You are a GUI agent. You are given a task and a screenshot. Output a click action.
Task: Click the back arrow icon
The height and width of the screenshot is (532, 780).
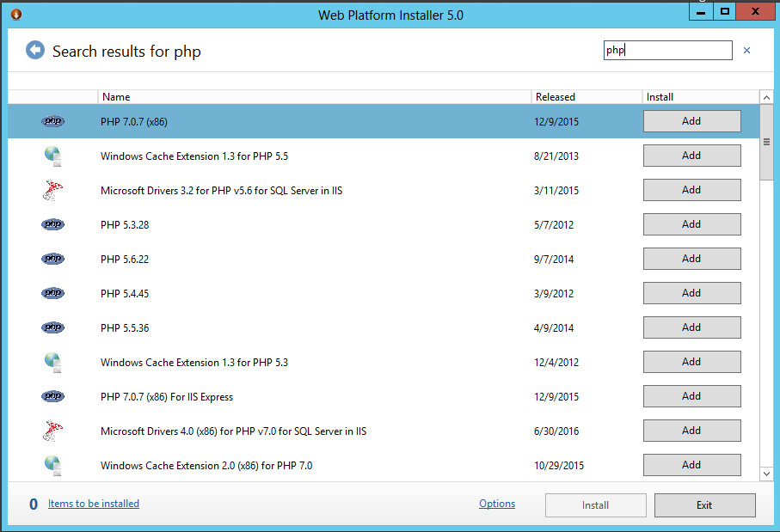(34, 50)
